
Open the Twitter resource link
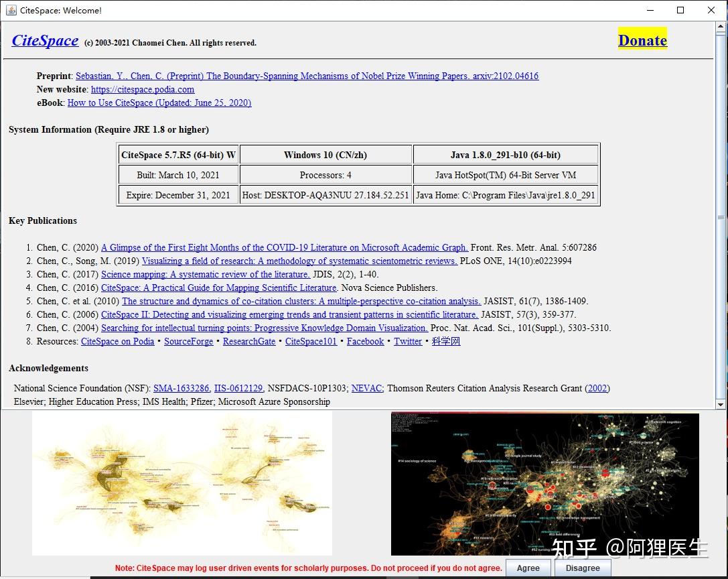pyautogui.click(x=408, y=342)
